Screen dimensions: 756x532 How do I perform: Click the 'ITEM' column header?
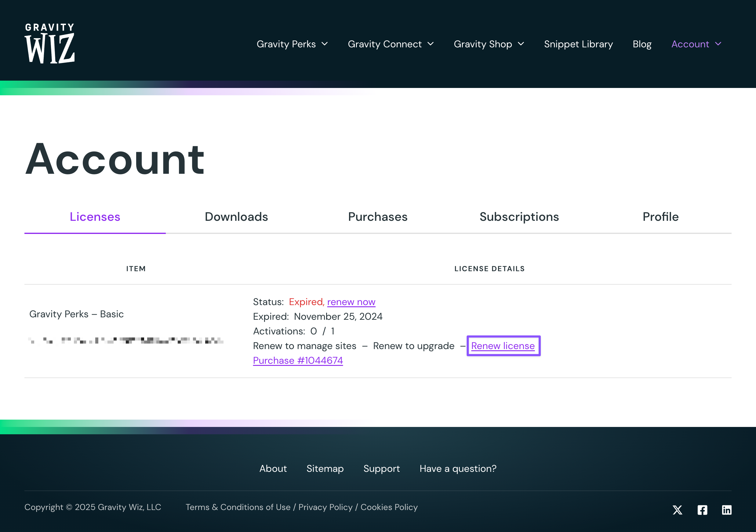point(136,269)
